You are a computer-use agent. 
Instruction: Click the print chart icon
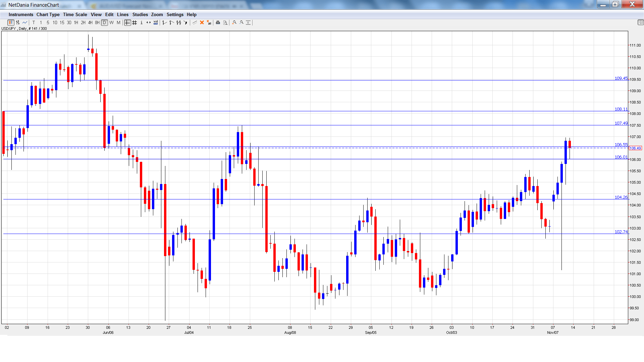pyautogui.click(x=218, y=22)
